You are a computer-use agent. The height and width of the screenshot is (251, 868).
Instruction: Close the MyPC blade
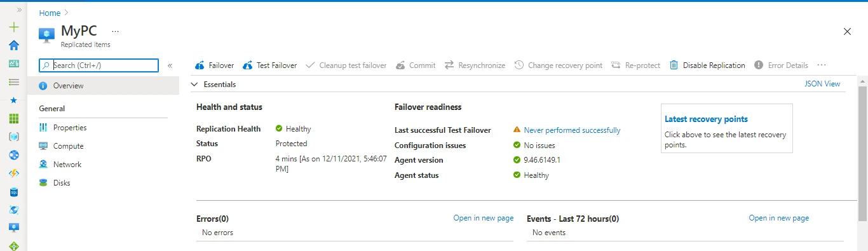tap(847, 31)
